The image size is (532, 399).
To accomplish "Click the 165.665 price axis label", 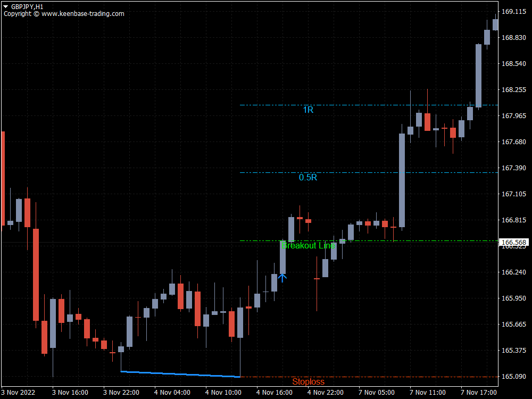I will click(514, 325).
